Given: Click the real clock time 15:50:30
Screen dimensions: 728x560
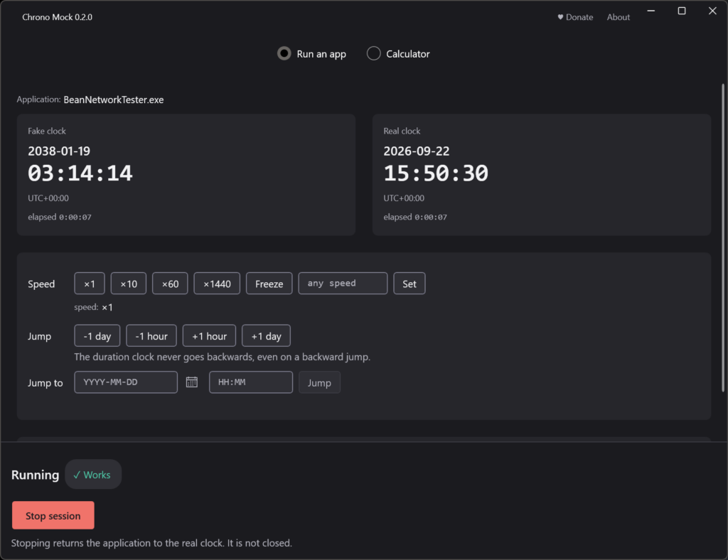Looking at the screenshot, I should tap(436, 173).
